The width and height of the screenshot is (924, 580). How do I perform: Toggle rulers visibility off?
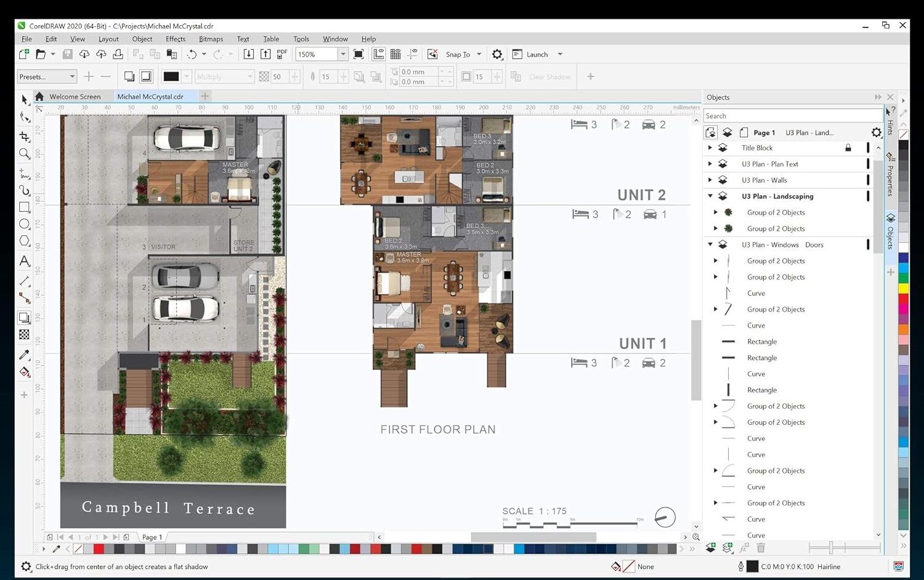coord(378,54)
